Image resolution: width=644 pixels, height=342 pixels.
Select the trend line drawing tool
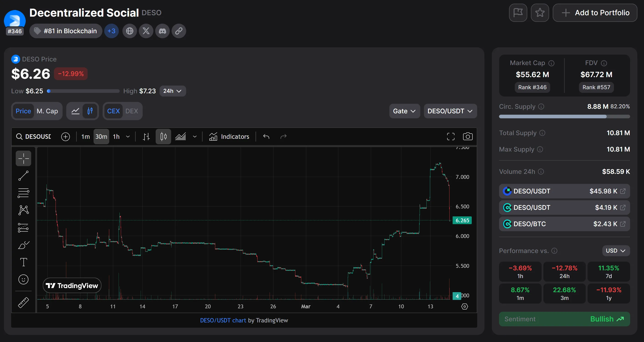[23, 176]
